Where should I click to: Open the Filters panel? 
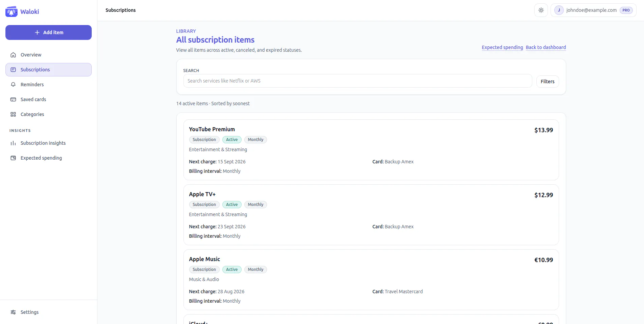(548, 82)
